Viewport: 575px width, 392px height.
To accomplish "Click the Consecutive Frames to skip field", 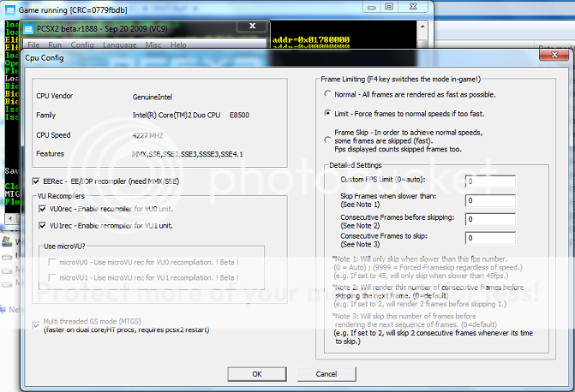I will coord(489,237).
